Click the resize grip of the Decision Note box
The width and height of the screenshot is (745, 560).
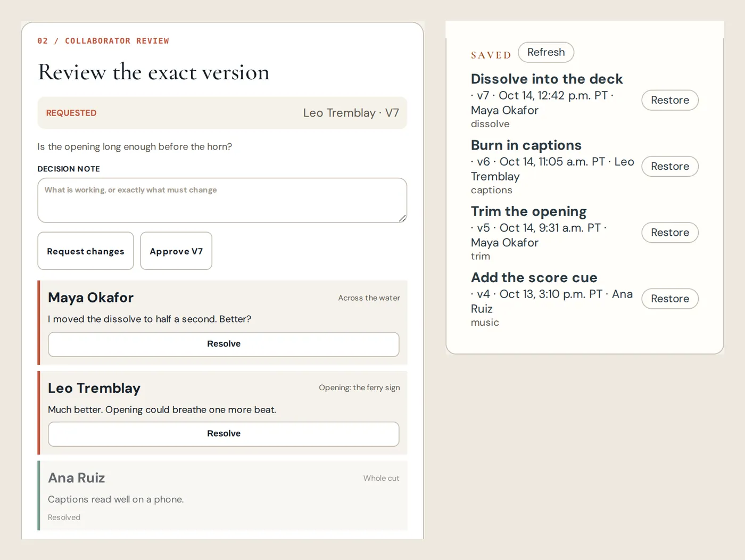pyautogui.click(x=402, y=218)
